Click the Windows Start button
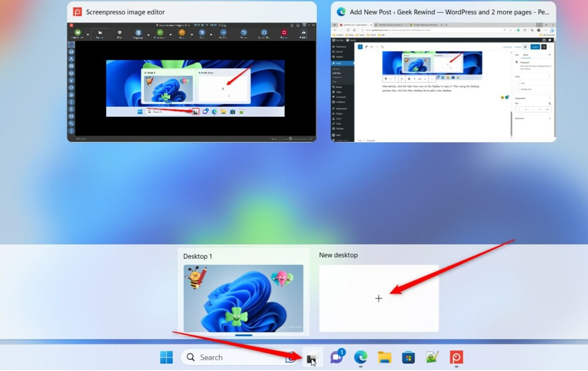Screen dimensions: 588x371 [x=166, y=357]
